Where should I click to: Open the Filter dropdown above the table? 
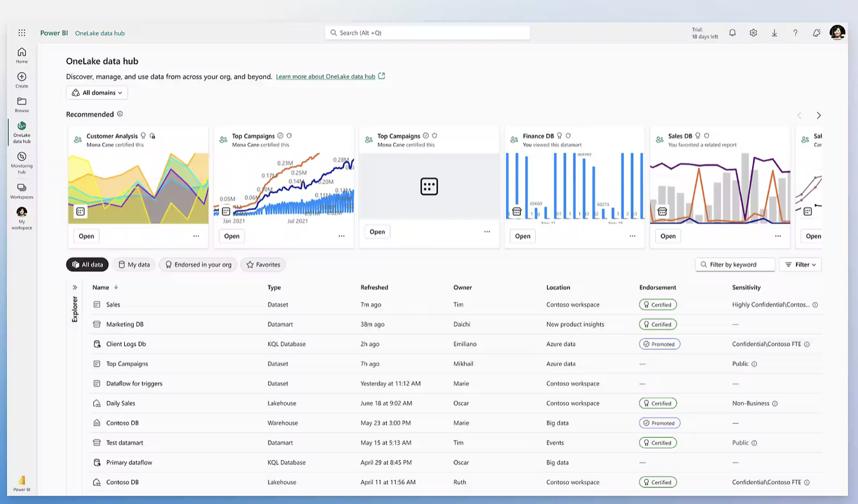click(800, 264)
